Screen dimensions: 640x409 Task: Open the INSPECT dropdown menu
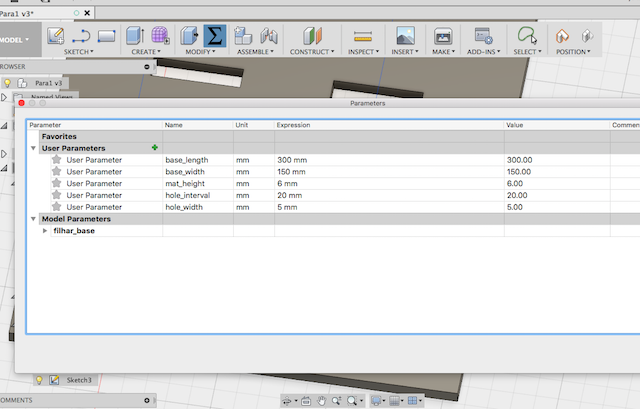(x=363, y=52)
